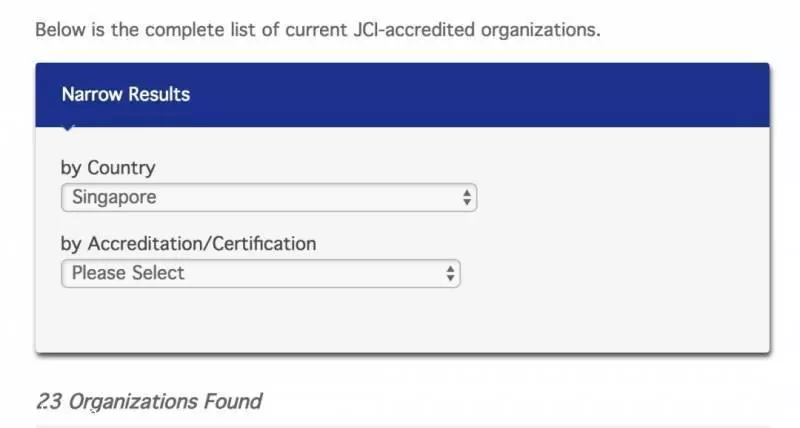The width and height of the screenshot is (800, 428).
Task: Click the by Country field label
Action: [x=108, y=168]
